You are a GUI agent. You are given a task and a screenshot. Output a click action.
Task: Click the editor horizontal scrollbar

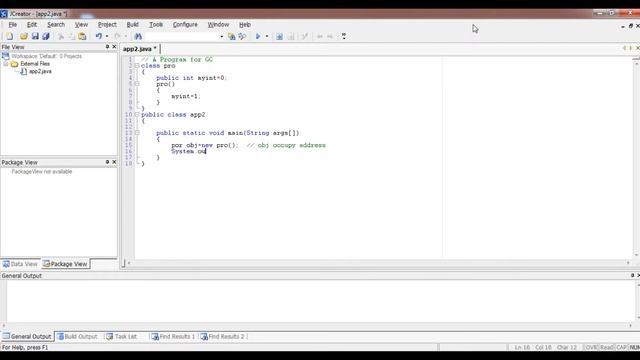(x=378, y=263)
